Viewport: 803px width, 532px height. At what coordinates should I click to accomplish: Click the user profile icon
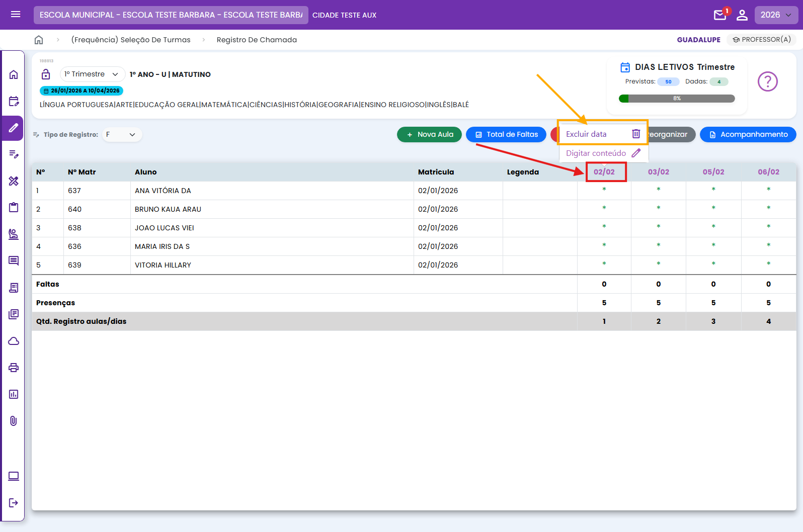point(742,15)
